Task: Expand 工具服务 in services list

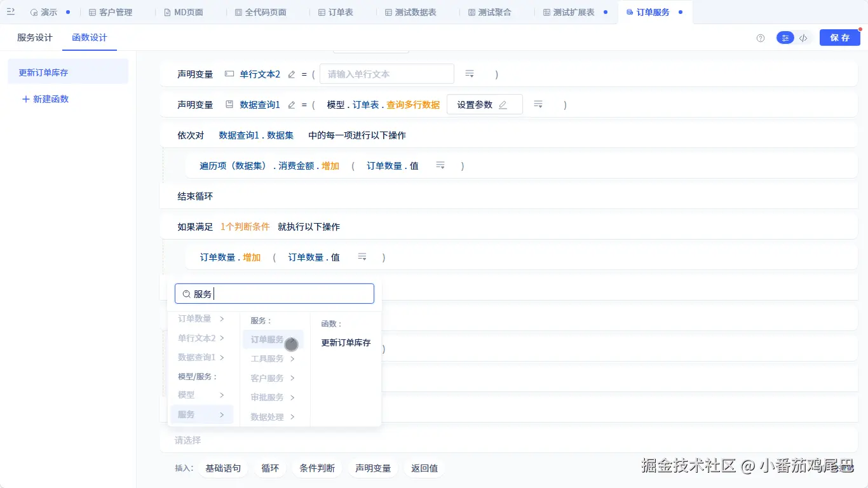Action: tap(273, 359)
